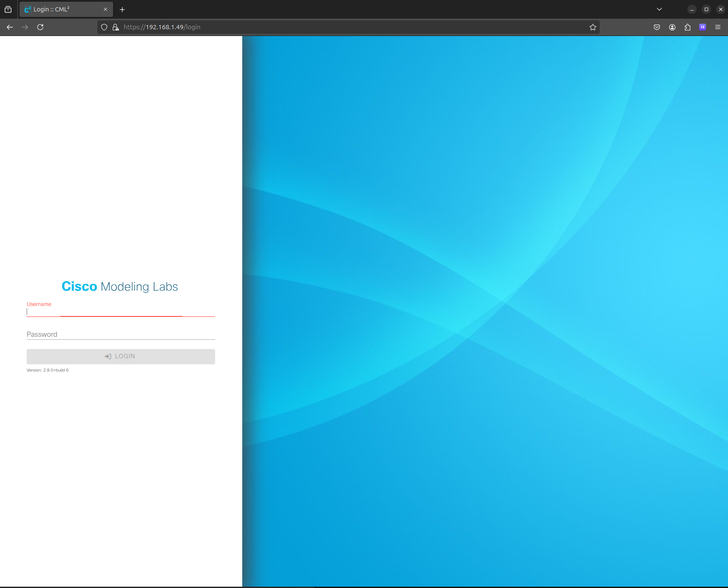Open the Firefox View icon at tab bar start
The image size is (728, 588).
point(8,9)
